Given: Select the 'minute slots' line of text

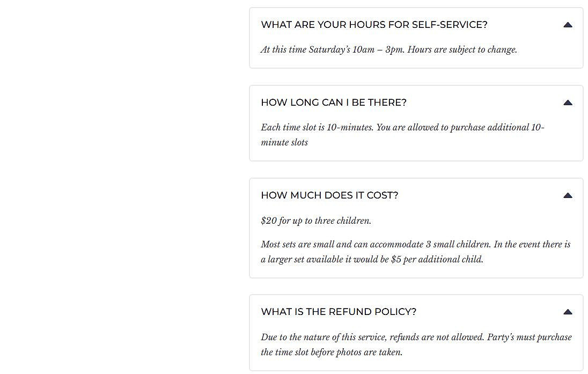Looking at the screenshot, I should [x=284, y=143].
